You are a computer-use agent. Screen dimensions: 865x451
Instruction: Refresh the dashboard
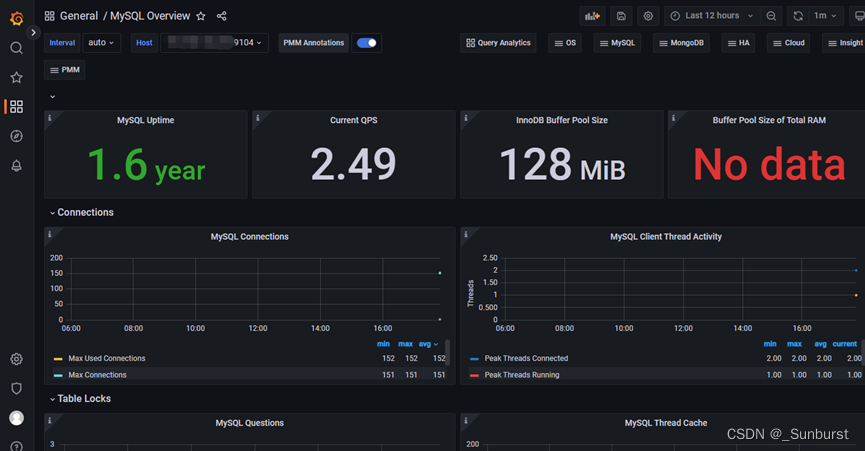798,16
